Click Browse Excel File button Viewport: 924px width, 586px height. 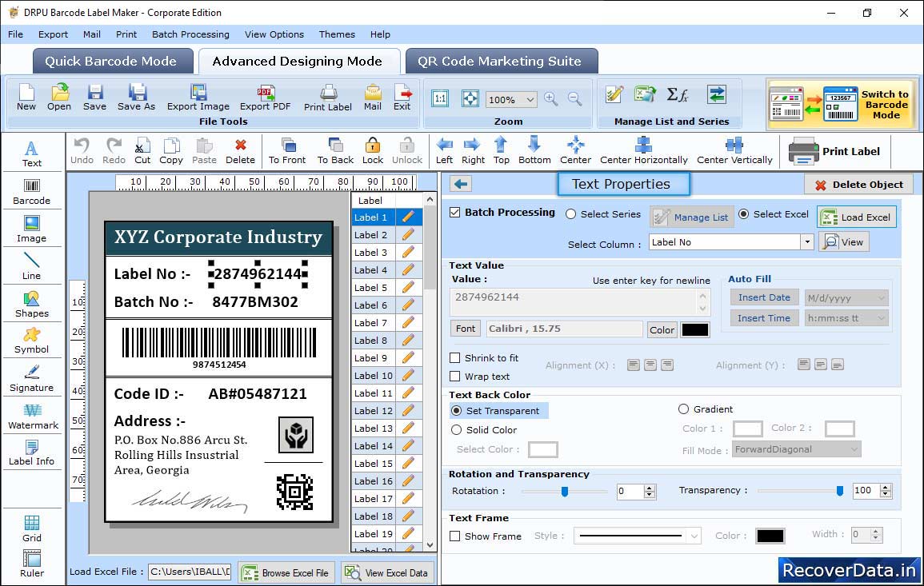(286, 572)
